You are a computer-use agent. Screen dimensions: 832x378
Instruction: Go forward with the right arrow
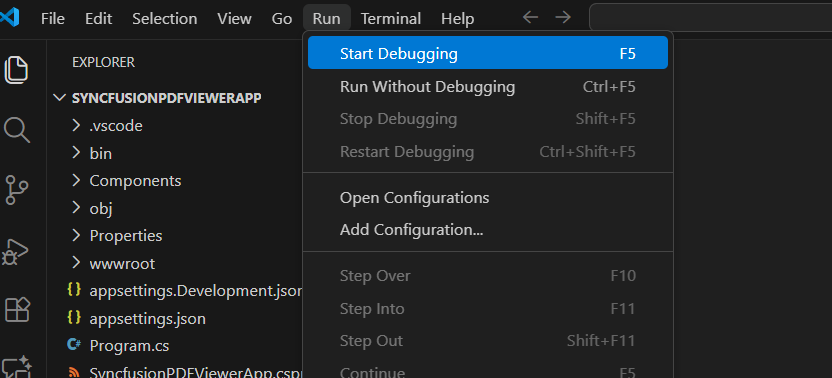pyautogui.click(x=562, y=18)
